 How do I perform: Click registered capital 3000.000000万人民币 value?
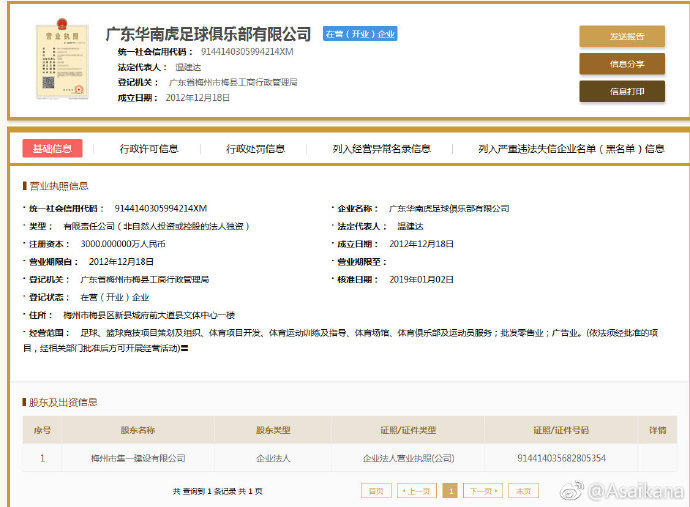click(123, 244)
